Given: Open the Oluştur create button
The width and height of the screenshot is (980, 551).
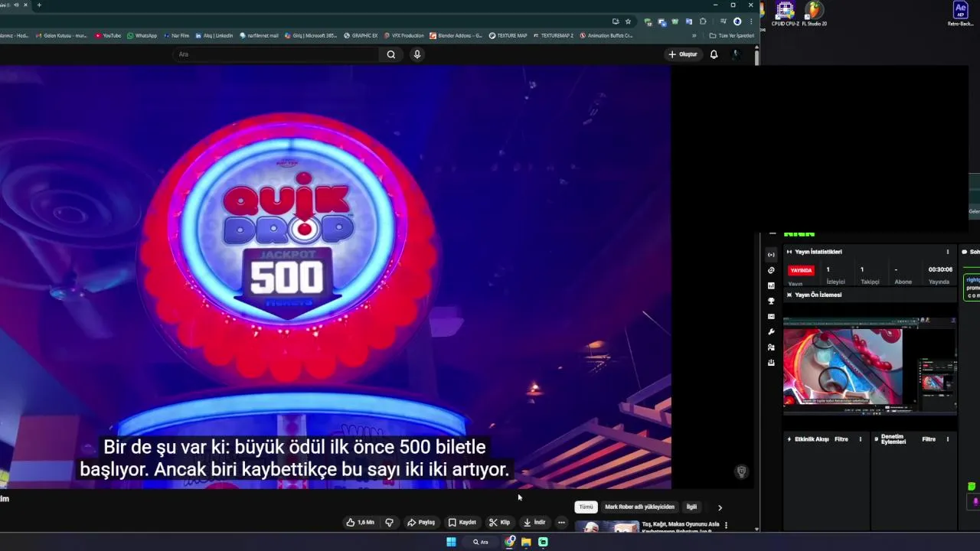Looking at the screenshot, I should point(683,54).
